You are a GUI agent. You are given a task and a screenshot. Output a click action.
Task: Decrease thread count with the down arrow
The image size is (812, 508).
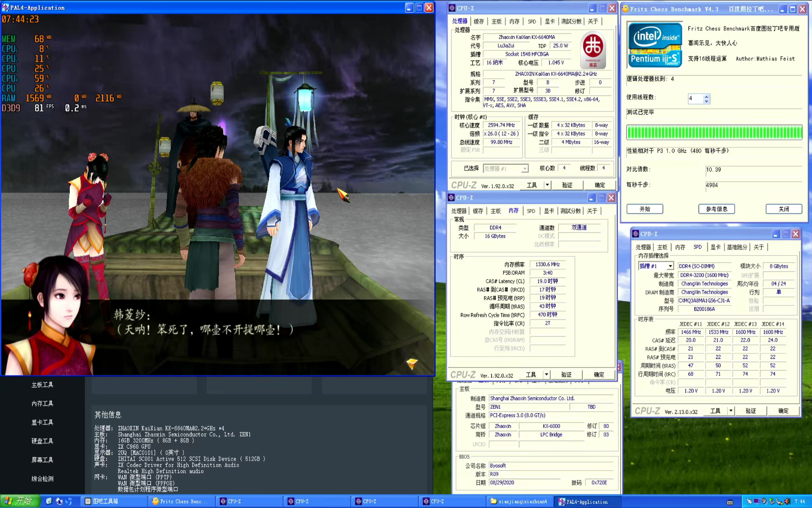pos(706,101)
